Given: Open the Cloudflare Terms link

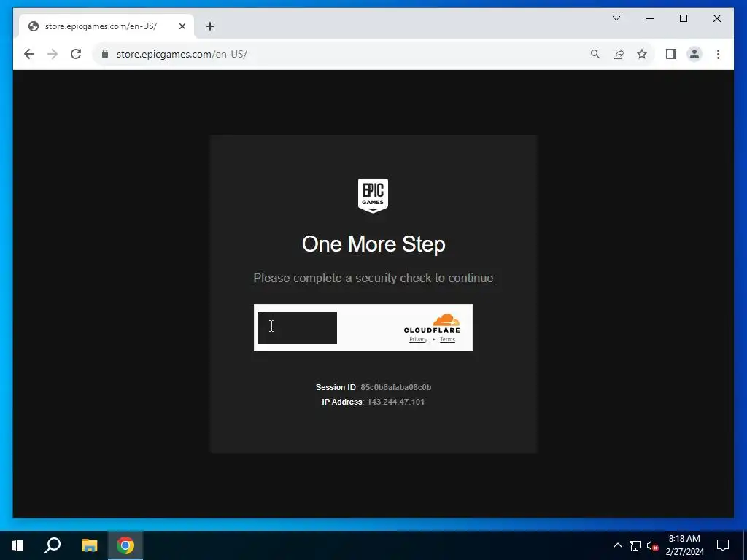Looking at the screenshot, I should click(x=447, y=339).
